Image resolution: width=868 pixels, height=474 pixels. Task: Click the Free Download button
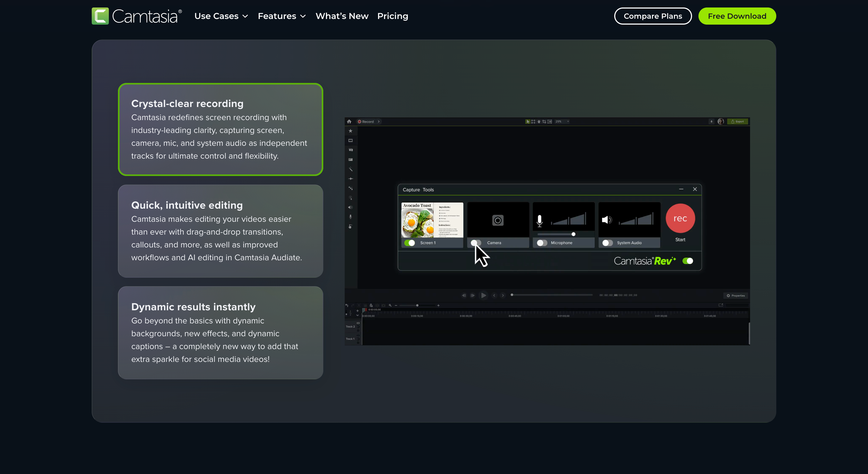pos(737,16)
